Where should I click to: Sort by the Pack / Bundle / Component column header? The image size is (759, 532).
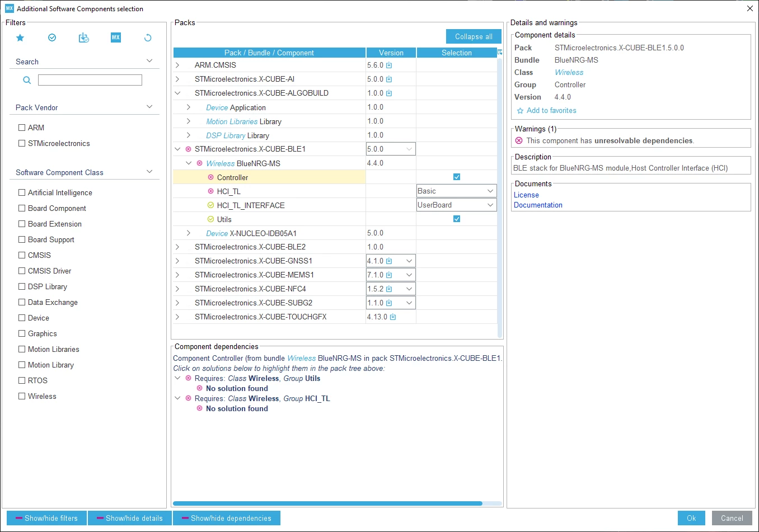269,53
